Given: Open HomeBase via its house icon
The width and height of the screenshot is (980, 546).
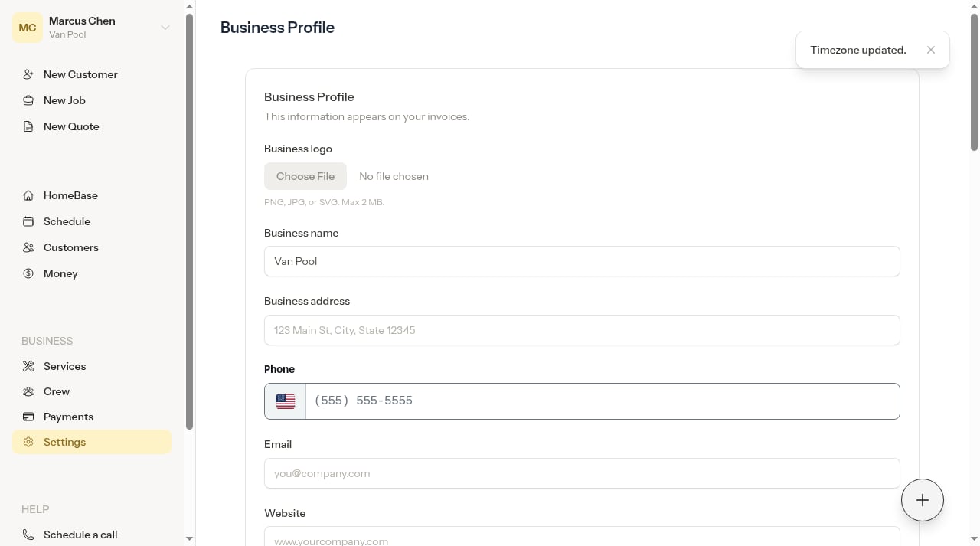Looking at the screenshot, I should pyautogui.click(x=28, y=195).
